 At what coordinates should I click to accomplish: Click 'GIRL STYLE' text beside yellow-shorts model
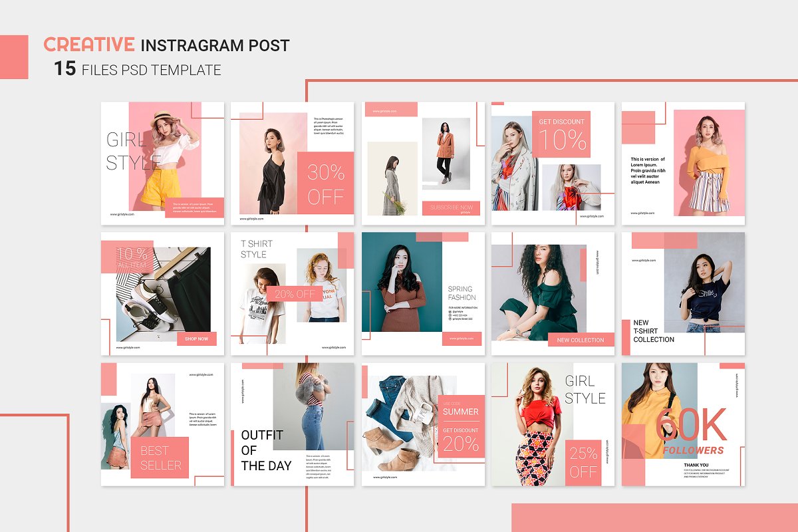click(133, 151)
